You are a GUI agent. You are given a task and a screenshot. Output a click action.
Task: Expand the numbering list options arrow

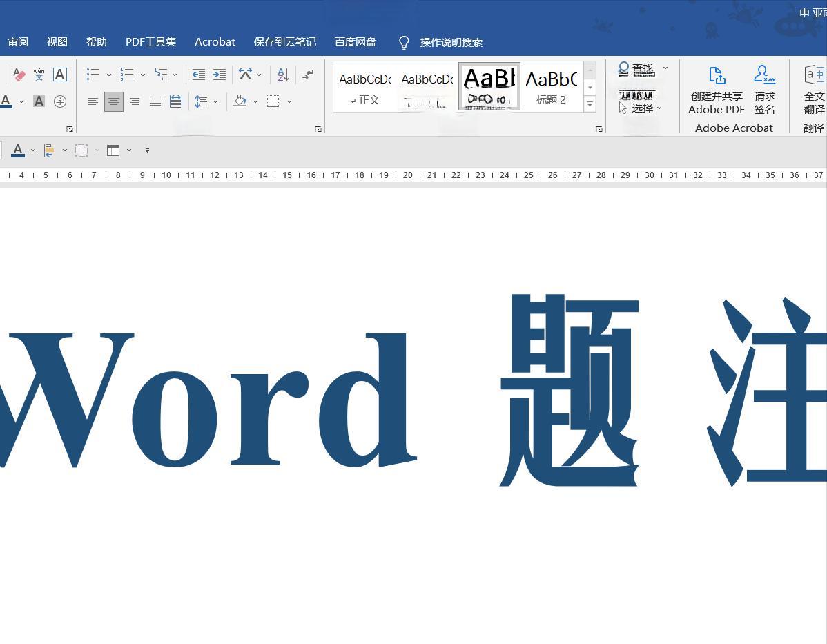coord(142,75)
